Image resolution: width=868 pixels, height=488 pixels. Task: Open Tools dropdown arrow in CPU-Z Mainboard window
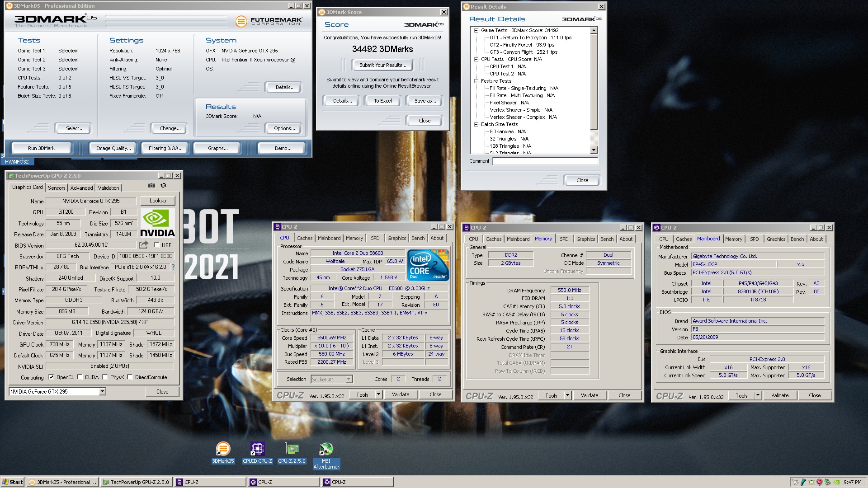tap(758, 395)
